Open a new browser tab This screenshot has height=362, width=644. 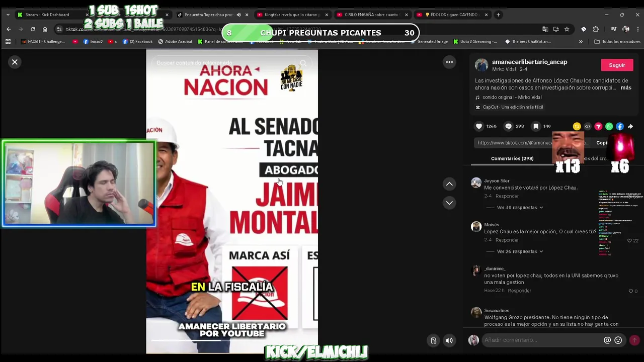point(498,15)
